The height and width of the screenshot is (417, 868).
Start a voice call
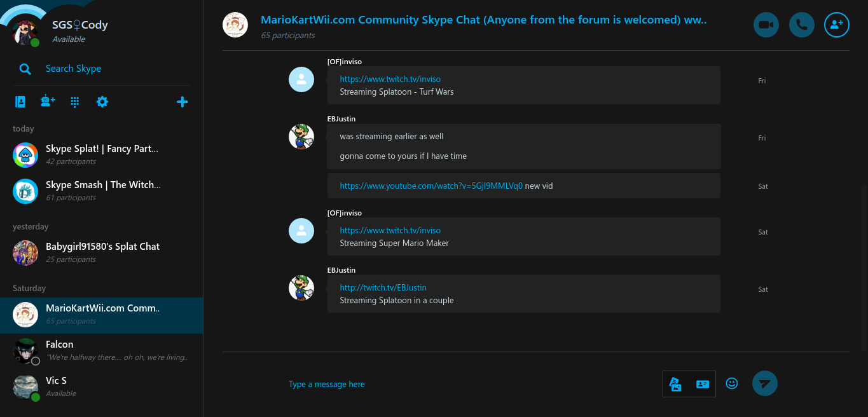point(801,24)
